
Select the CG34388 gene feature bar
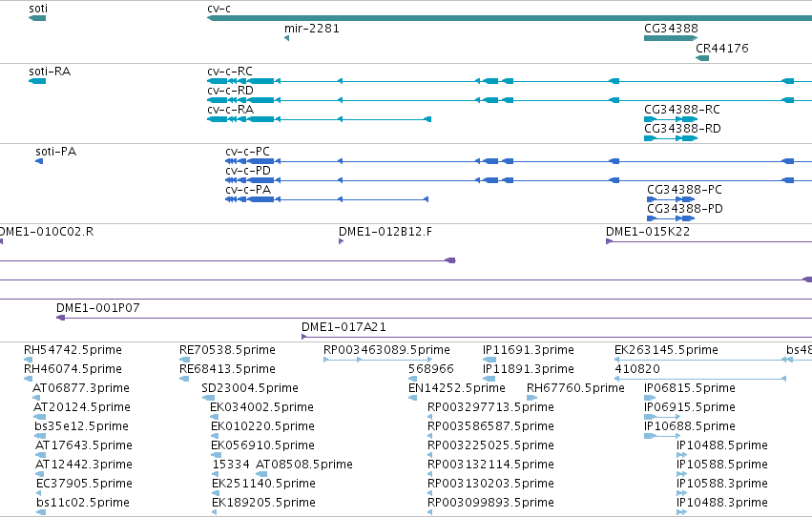(x=671, y=38)
